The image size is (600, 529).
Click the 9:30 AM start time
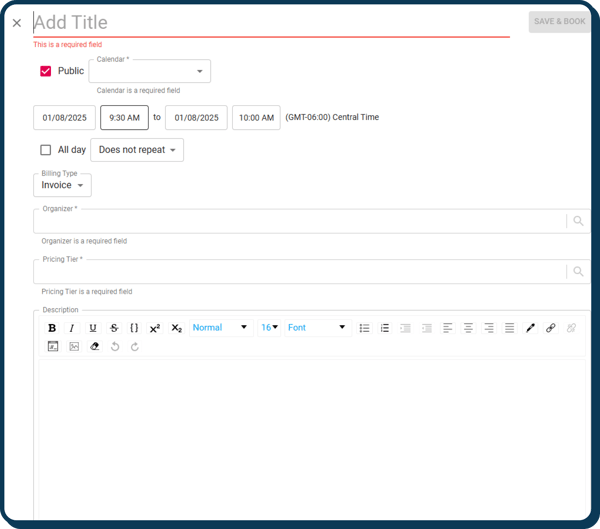pyautogui.click(x=124, y=118)
